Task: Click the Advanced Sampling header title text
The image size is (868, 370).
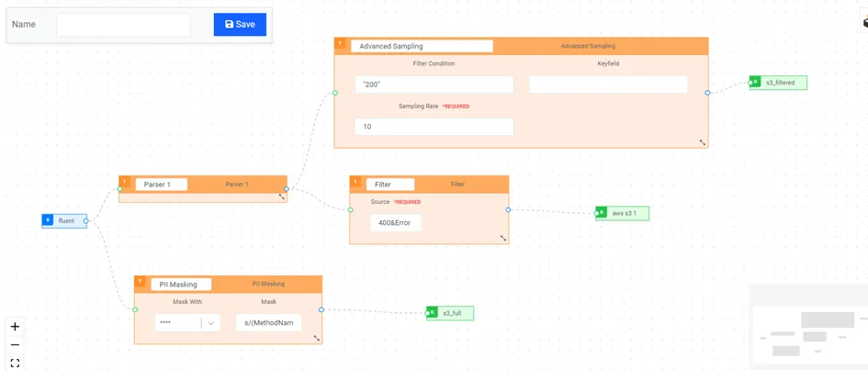Action: (x=588, y=46)
